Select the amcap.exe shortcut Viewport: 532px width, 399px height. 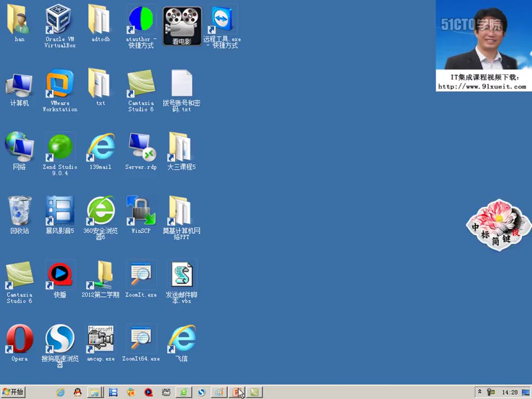100,343
